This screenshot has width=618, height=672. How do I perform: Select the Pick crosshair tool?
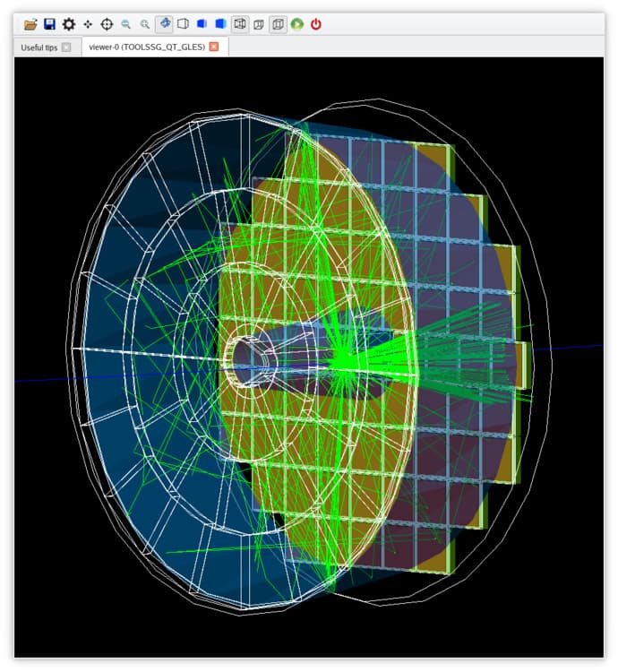[x=107, y=24]
